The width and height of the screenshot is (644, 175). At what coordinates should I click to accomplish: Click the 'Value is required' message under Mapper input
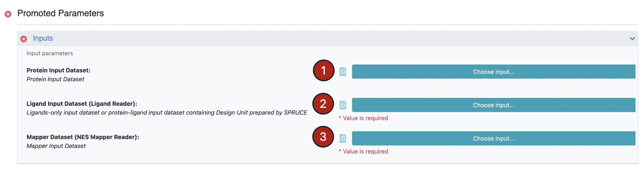pyautogui.click(x=365, y=151)
